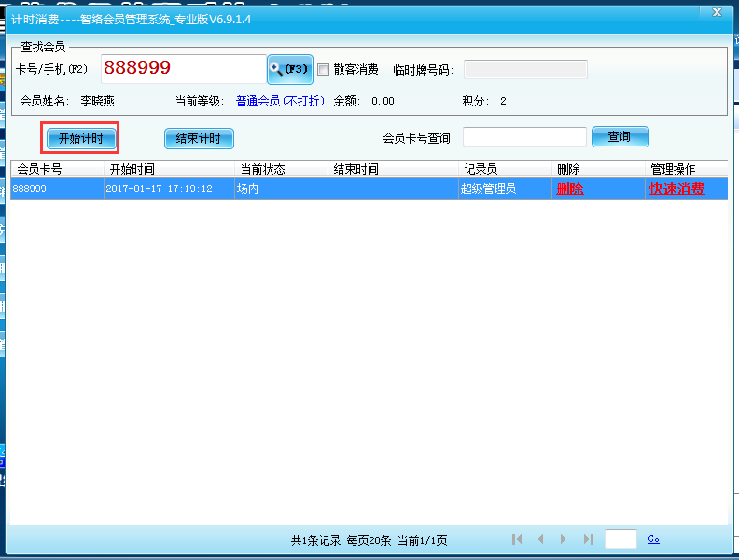Image resolution: width=739 pixels, height=560 pixels.
Task: Close the 计时消费 window
Action: pos(715,12)
